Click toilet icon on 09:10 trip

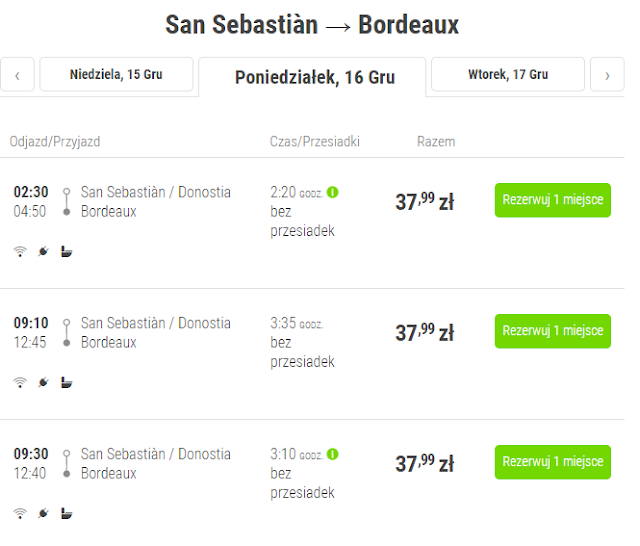coord(66,382)
